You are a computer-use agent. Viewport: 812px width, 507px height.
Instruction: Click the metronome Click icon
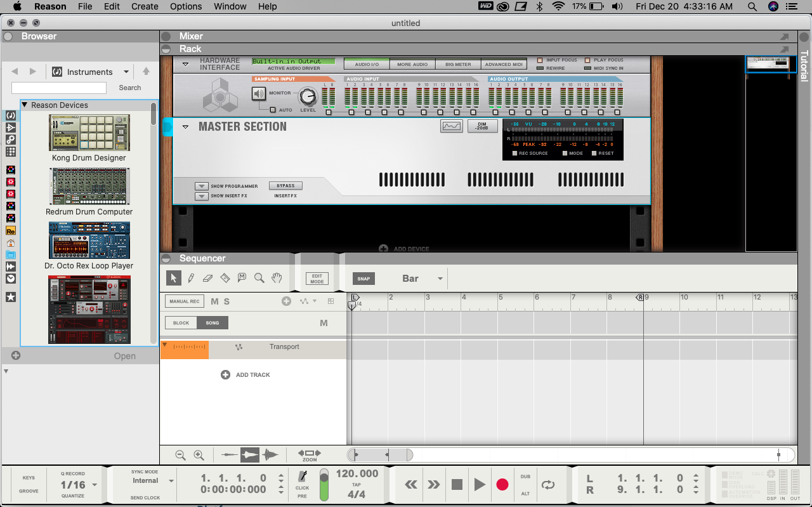point(303,477)
